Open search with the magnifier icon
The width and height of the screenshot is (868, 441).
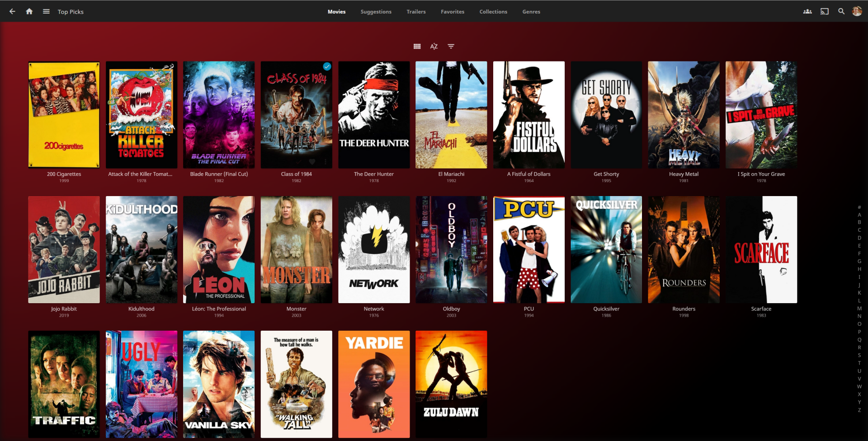[x=841, y=12]
